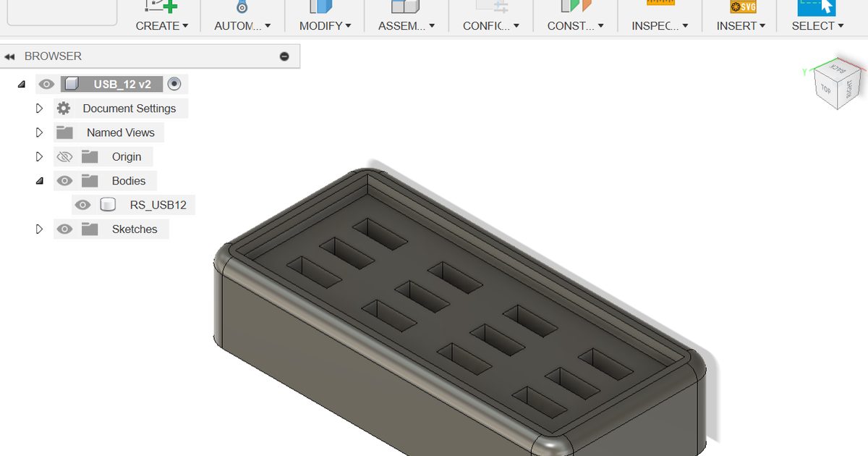Collapse the Browser panel

(x=11, y=56)
